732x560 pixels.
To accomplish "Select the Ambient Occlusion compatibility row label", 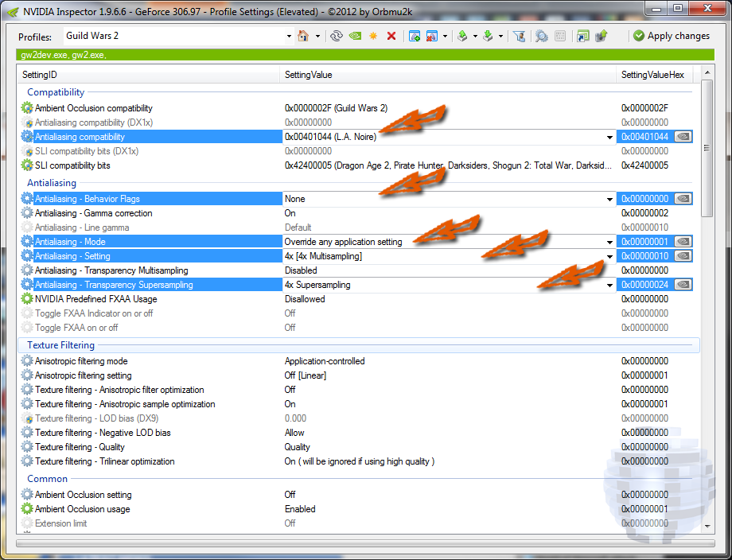I will pyautogui.click(x=93, y=108).
